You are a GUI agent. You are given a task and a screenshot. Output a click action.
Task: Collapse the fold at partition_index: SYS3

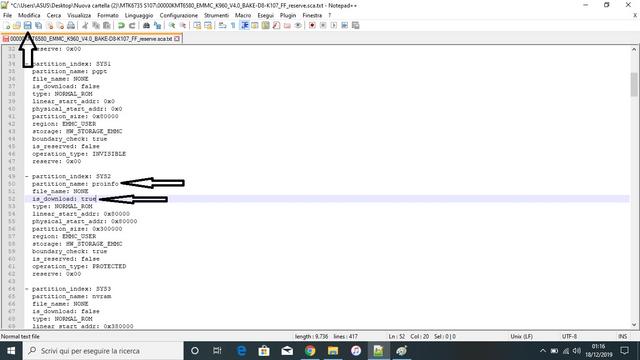[27, 289]
